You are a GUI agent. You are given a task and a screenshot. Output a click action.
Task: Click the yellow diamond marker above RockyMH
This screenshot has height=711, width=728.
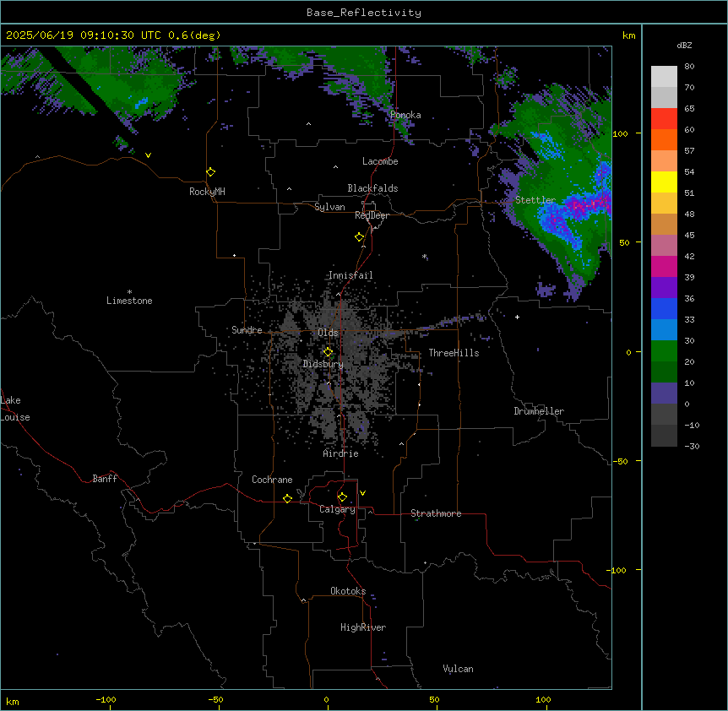pyautogui.click(x=210, y=172)
